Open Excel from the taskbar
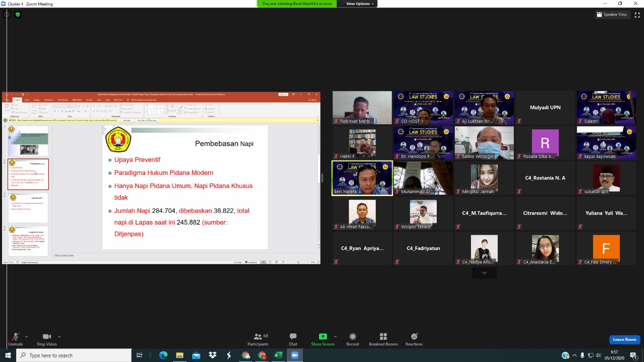644x362 pixels. click(x=278, y=355)
